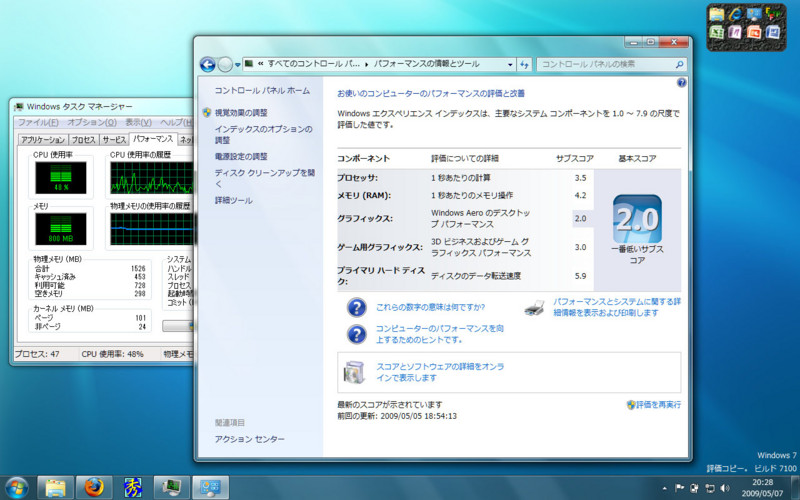Open the Control Panel icon in launcher gadget
Screen dimensions: 800x500
click(754, 14)
